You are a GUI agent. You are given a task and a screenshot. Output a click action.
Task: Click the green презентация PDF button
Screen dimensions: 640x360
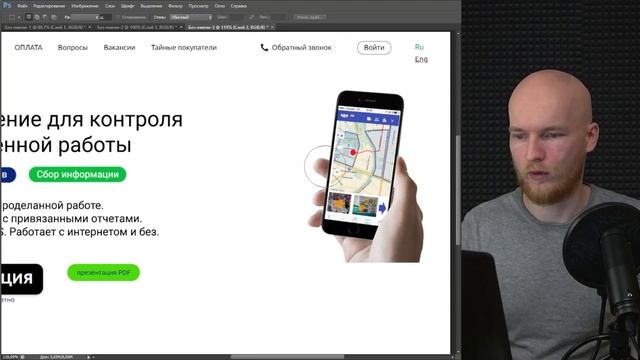click(x=103, y=272)
